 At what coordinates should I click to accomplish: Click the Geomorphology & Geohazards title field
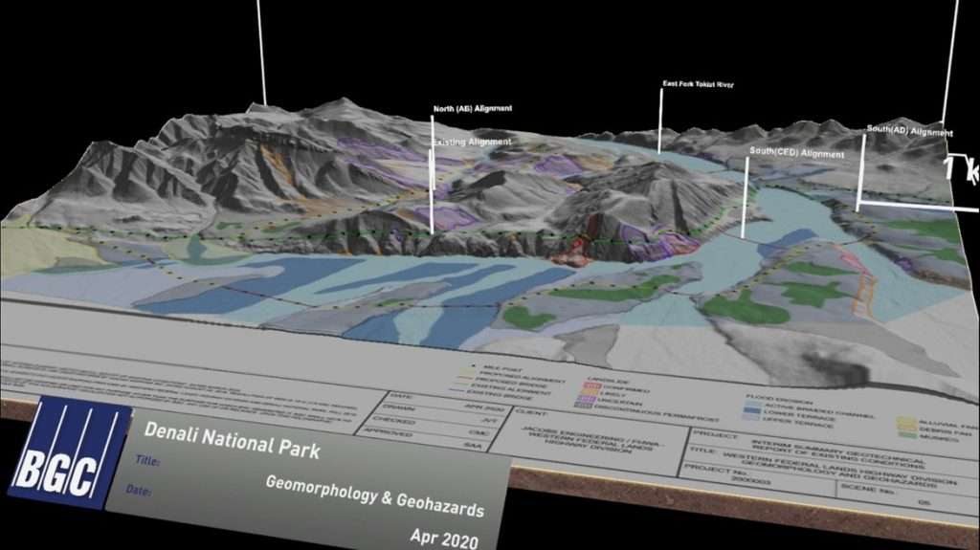pyautogui.click(x=374, y=496)
